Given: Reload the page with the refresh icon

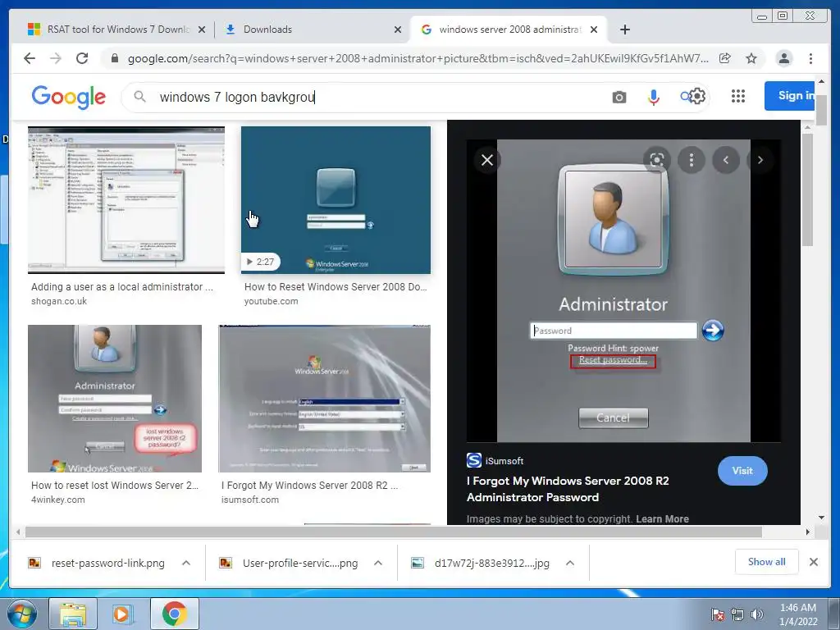Looking at the screenshot, I should [x=82, y=58].
